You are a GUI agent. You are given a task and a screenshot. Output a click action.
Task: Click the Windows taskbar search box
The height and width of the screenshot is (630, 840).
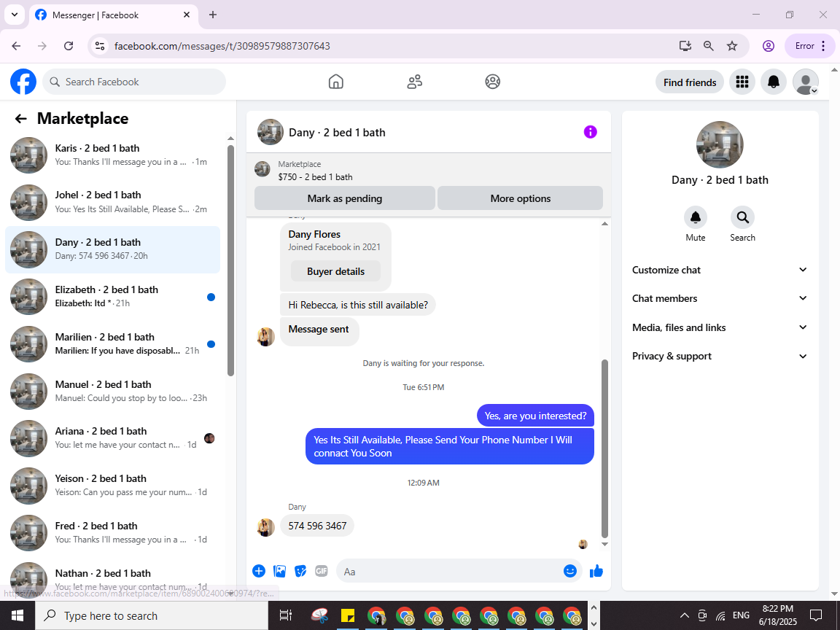pos(152,615)
